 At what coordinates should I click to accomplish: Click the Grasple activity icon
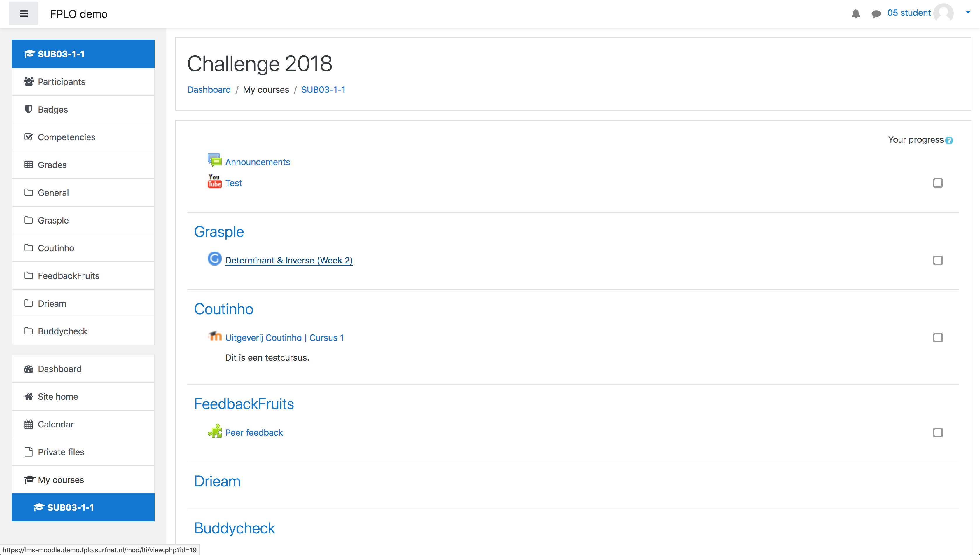(214, 259)
